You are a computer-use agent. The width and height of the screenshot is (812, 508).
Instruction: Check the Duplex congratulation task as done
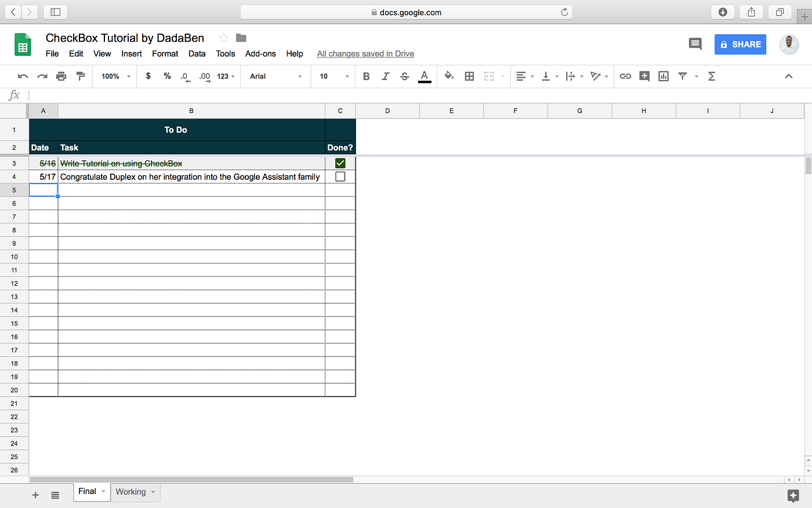[340, 176]
